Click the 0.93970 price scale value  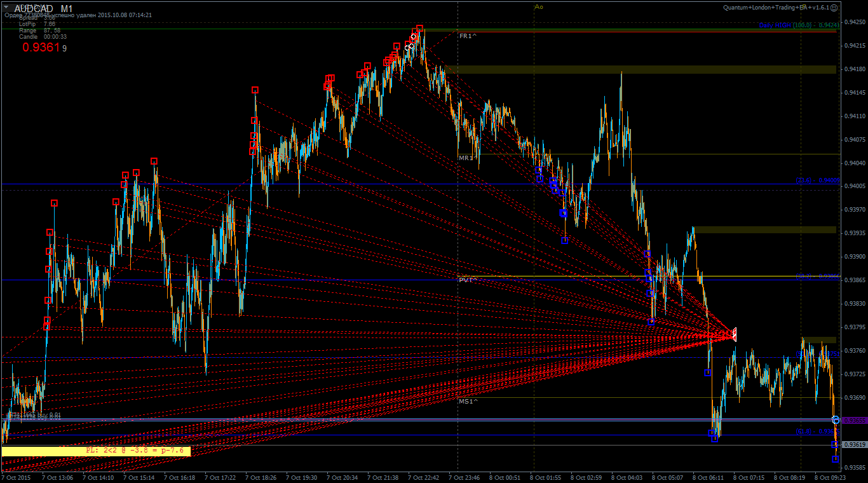(853, 210)
